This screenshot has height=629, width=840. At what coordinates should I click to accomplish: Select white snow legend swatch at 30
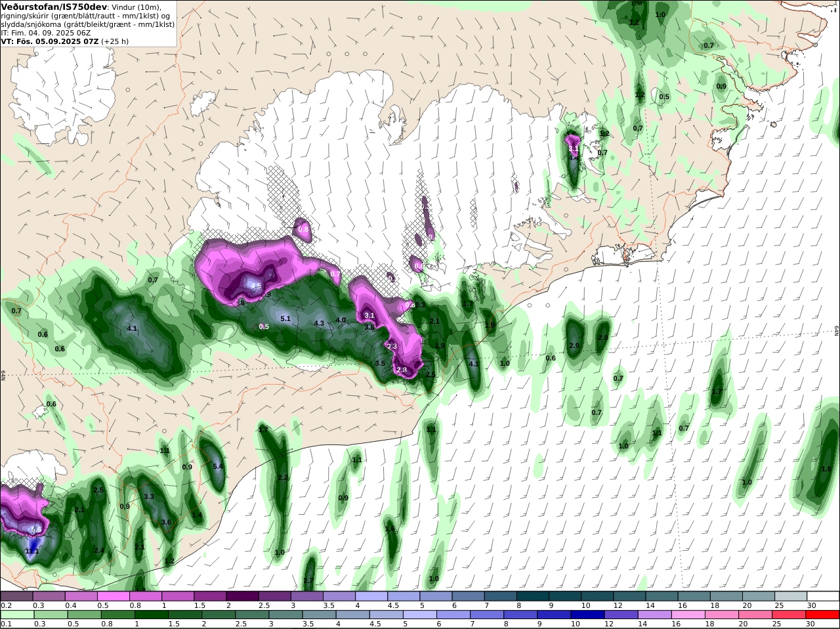pyautogui.click(x=823, y=596)
